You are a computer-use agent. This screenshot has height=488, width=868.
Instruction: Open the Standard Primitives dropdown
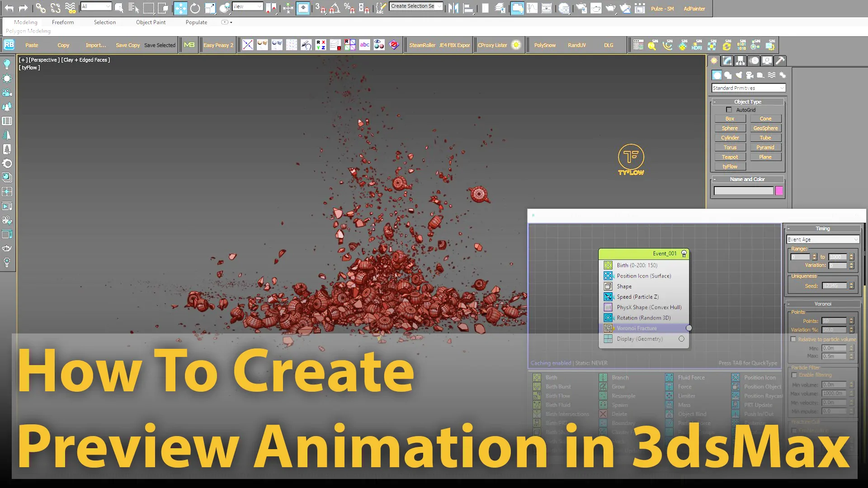point(748,88)
